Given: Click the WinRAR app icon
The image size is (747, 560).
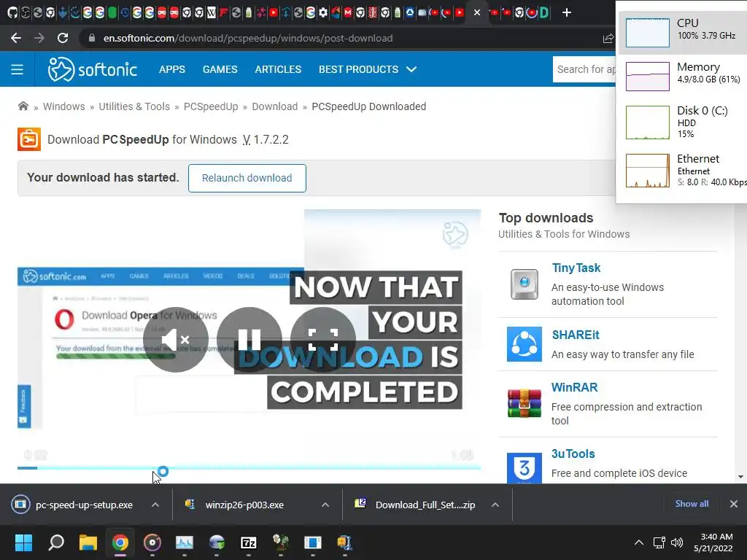Looking at the screenshot, I should pos(524,403).
